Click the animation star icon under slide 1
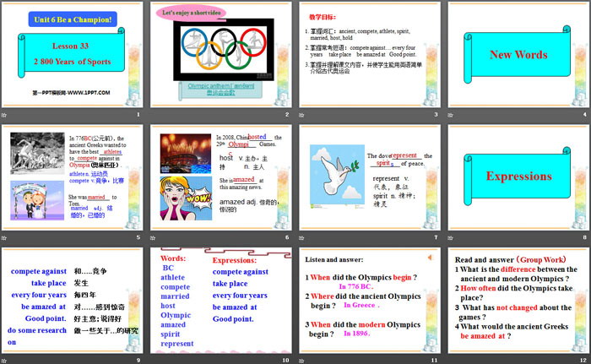The height and width of the screenshot is (364, 591). coord(4,115)
